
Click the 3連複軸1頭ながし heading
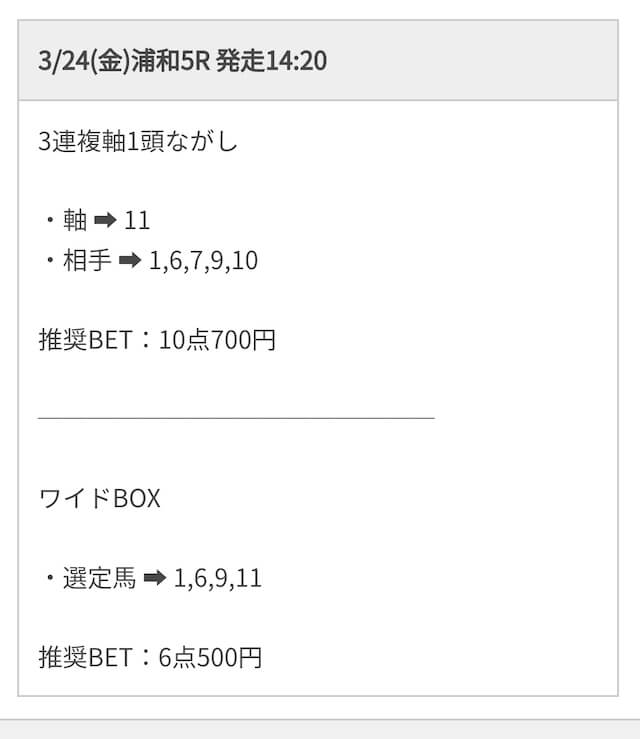[x=138, y=141]
